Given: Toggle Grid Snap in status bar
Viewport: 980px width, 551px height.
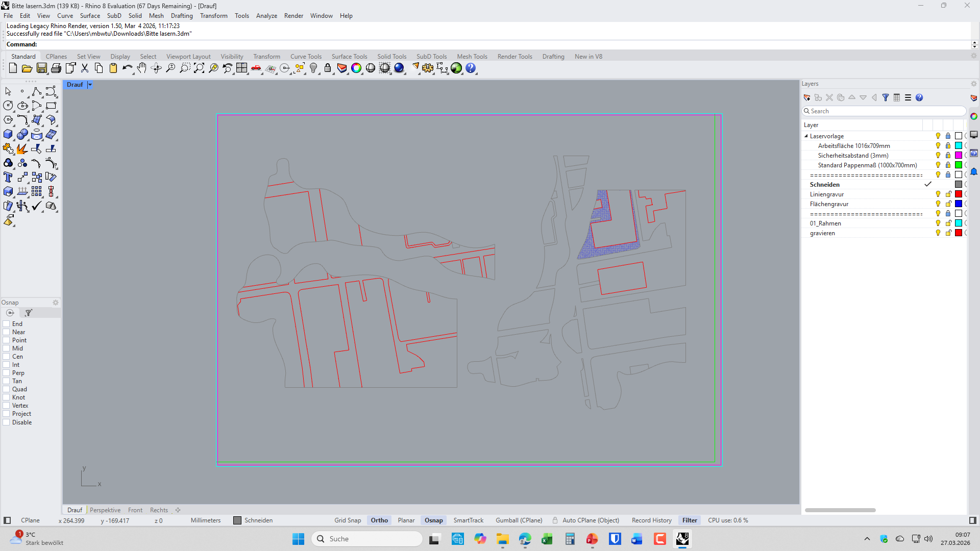Looking at the screenshot, I should [x=347, y=520].
